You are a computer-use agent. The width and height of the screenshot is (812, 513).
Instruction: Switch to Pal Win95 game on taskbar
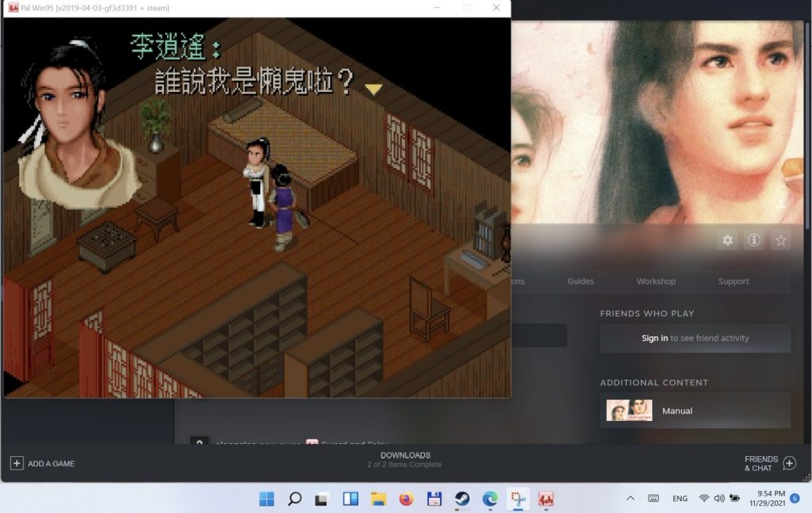[x=546, y=499]
